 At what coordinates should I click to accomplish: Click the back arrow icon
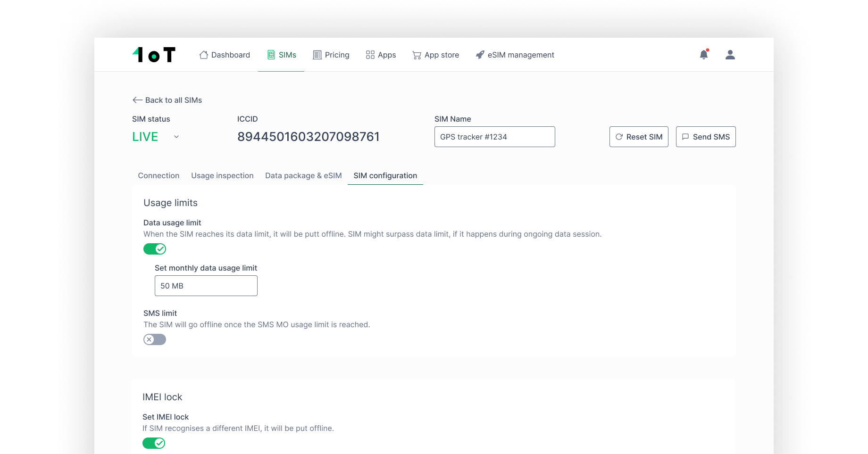pos(137,100)
